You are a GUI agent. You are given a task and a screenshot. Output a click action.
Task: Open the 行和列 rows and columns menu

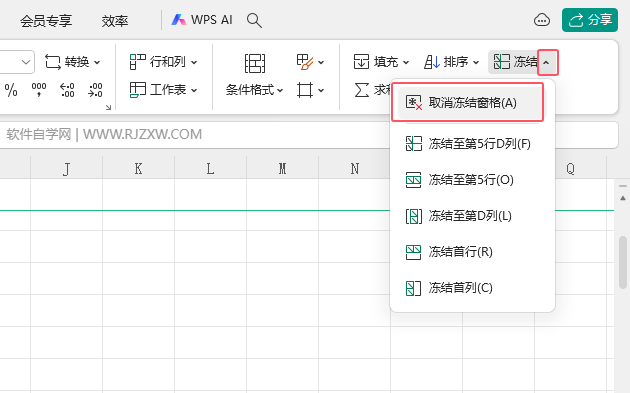(x=163, y=62)
